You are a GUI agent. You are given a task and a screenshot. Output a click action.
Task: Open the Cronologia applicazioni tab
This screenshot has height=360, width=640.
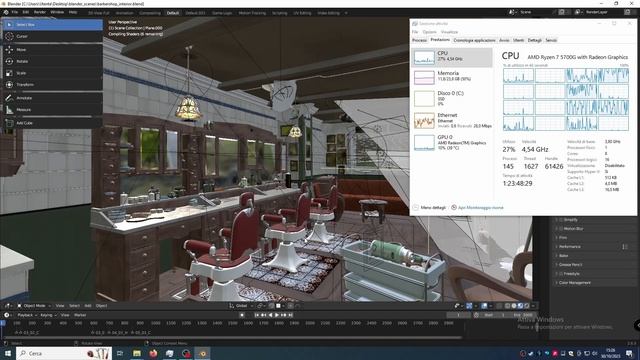click(x=474, y=40)
